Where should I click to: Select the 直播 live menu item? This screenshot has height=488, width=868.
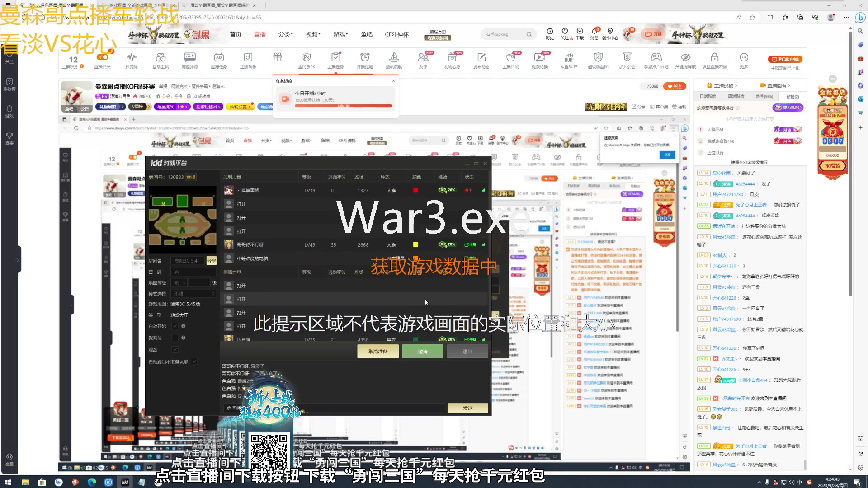260,34
